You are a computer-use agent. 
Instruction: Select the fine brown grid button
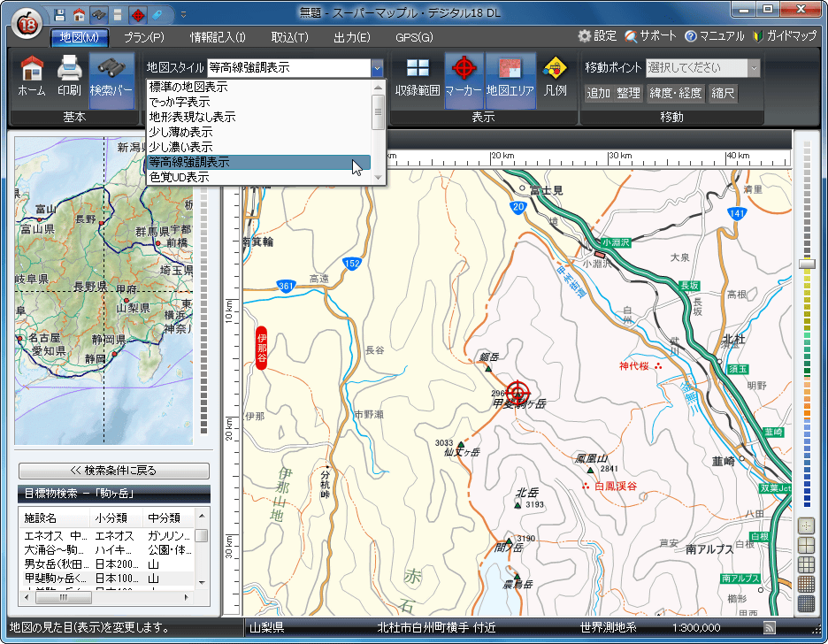(806, 584)
